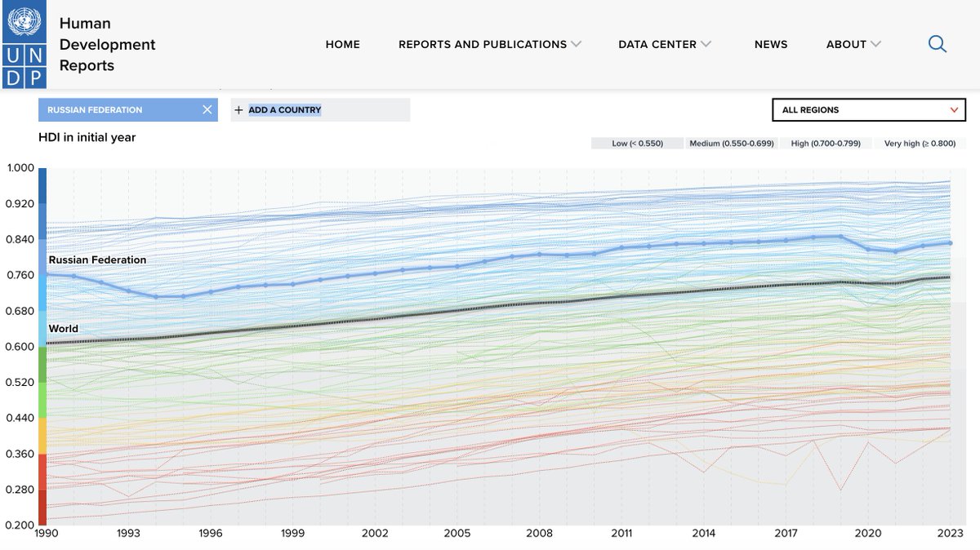
Task: Toggle the Medium (0.550-0.699) legend filter
Action: [731, 144]
